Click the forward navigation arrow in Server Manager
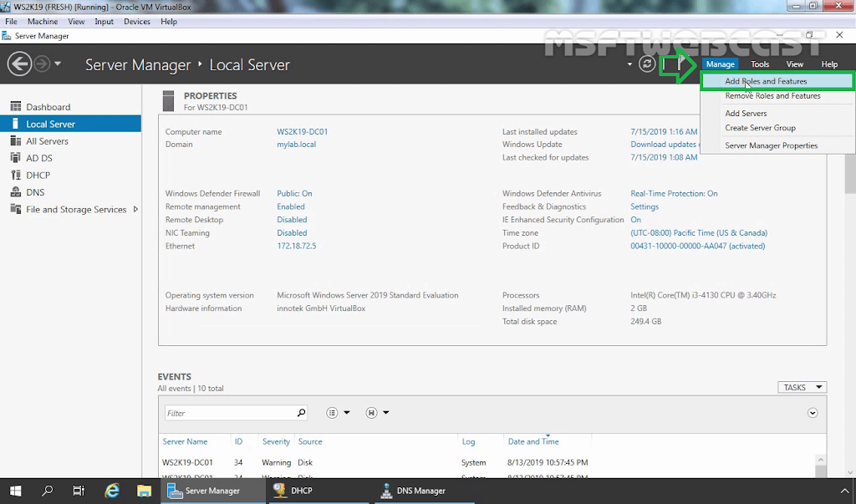Image resolution: width=856 pixels, height=504 pixels. pyautogui.click(x=42, y=64)
